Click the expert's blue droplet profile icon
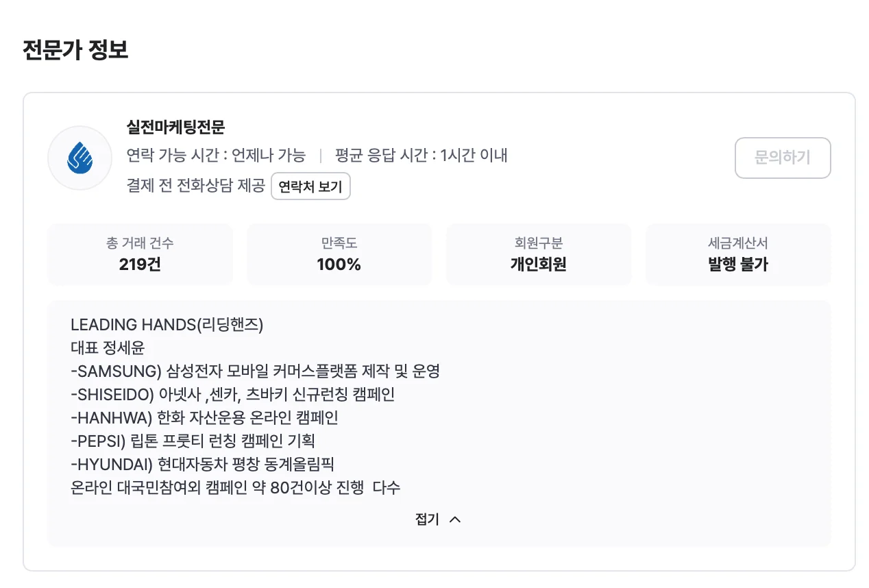 click(x=79, y=158)
